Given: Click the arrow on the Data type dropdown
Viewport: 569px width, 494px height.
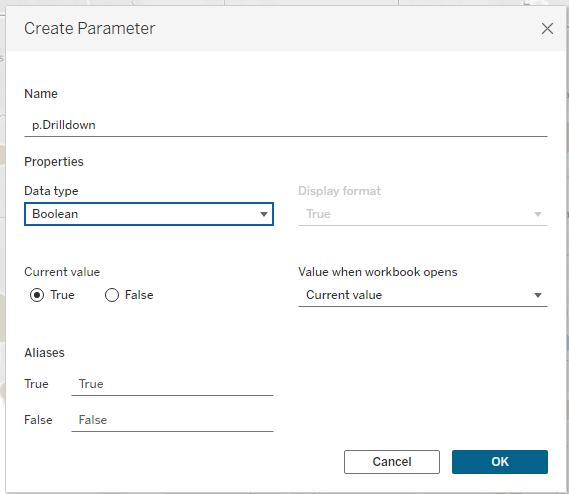Looking at the screenshot, I should click(264, 214).
